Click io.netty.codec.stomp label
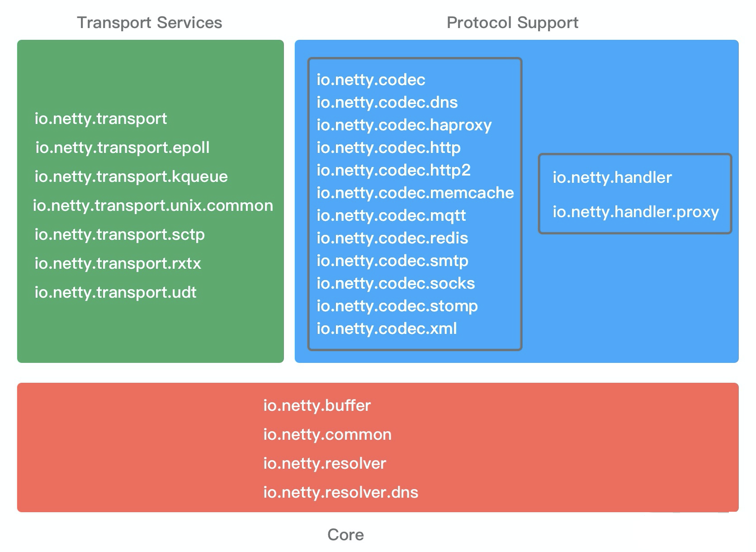 pyautogui.click(x=397, y=306)
